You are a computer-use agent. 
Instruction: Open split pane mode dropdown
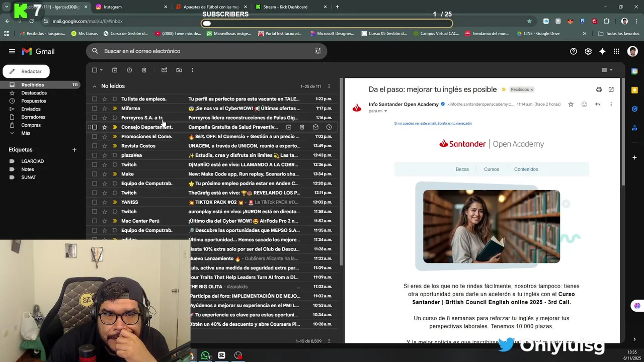[611, 70]
